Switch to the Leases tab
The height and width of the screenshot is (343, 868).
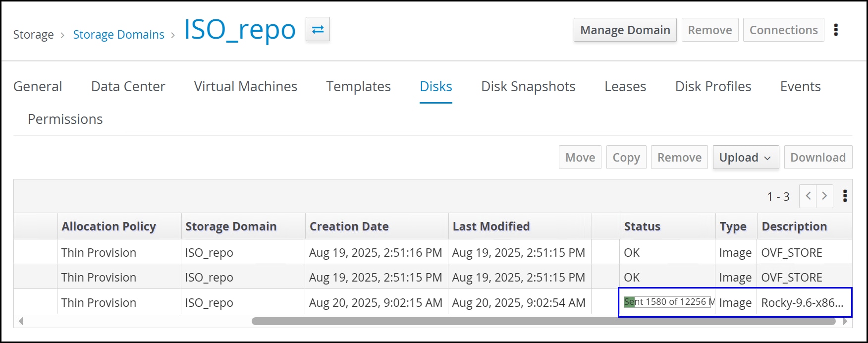pyautogui.click(x=625, y=86)
